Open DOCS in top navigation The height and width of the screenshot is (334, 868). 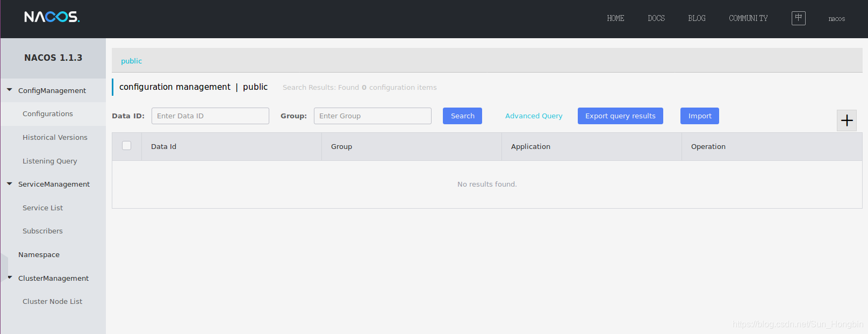tap(656, 18)
